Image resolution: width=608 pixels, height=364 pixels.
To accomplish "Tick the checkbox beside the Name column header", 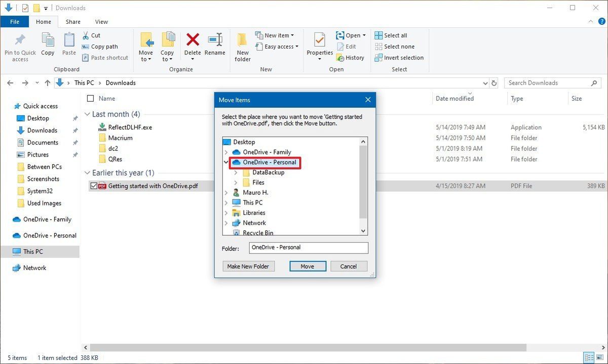I will [91, 98].
